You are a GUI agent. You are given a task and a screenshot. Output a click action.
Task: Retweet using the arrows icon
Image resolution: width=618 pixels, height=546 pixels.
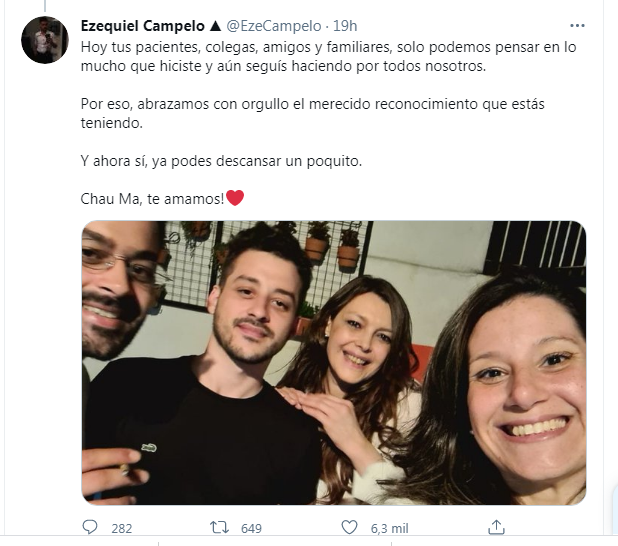point(219,527)
